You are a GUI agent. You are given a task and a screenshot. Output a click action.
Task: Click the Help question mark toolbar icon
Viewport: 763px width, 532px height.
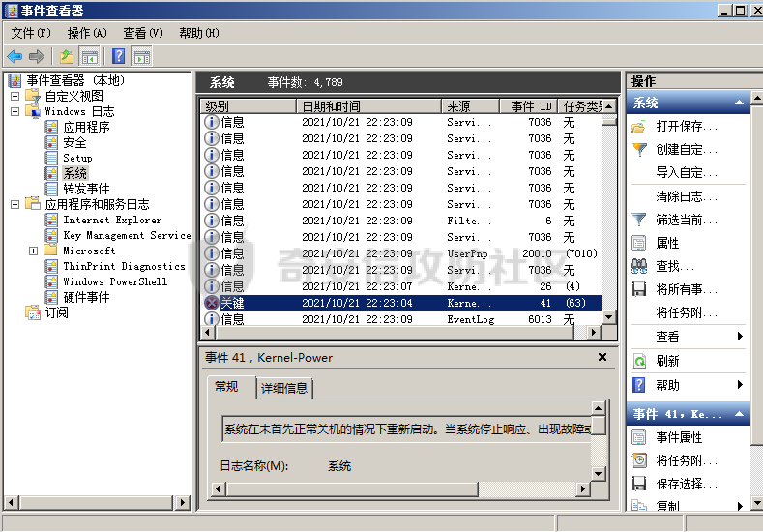119,56
